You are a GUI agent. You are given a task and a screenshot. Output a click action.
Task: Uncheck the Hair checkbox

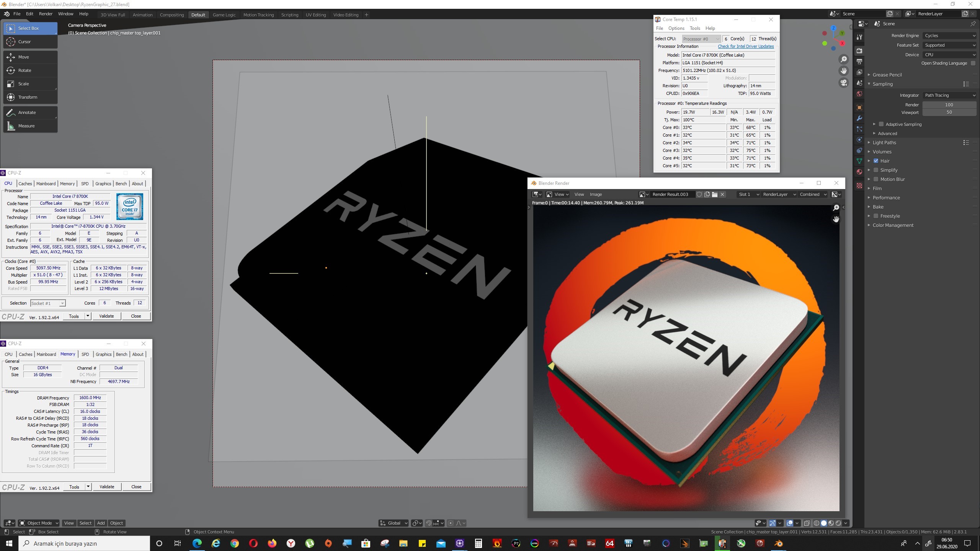[x=876, y=161]
